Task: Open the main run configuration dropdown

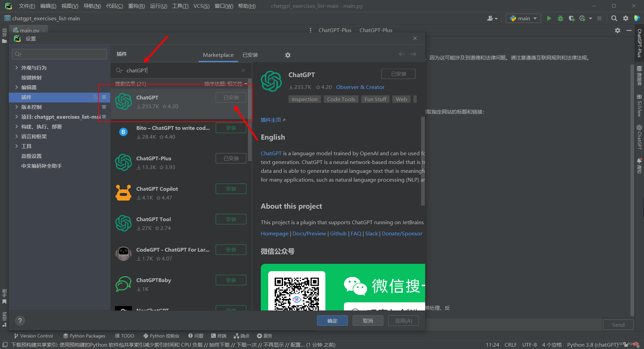Action: pyautogui.click(x=523, y=18)
